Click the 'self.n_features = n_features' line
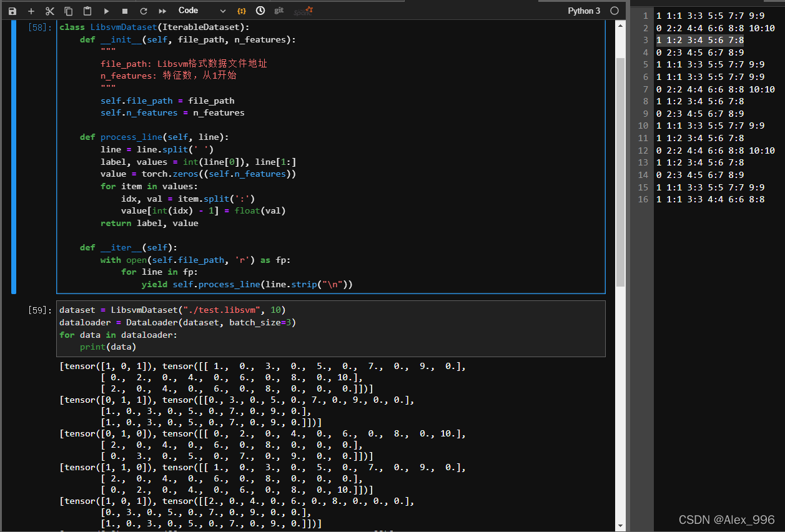The width and height of the screenshot is (785, 532). [172, 113]
